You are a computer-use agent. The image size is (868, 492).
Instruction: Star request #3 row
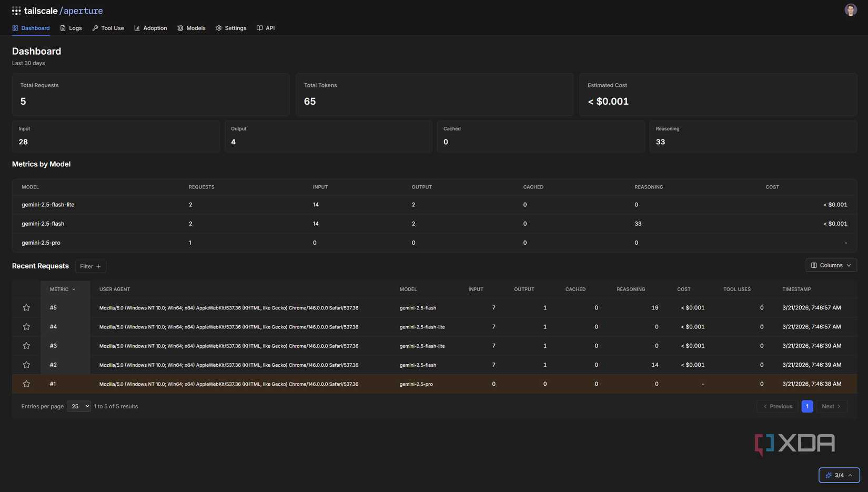[26, 346]
